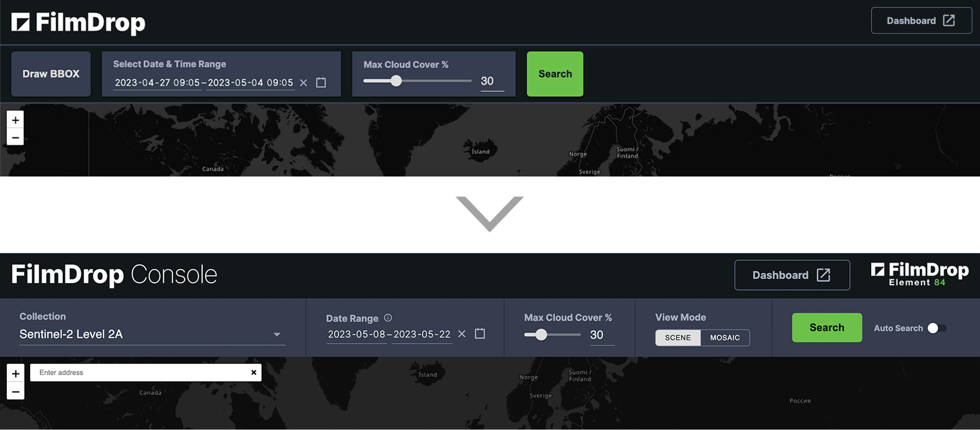This screenshot has height=430, width=980.
Task: Click the external link icon on the top Dashboard button
Action: (x=949, y=20)
